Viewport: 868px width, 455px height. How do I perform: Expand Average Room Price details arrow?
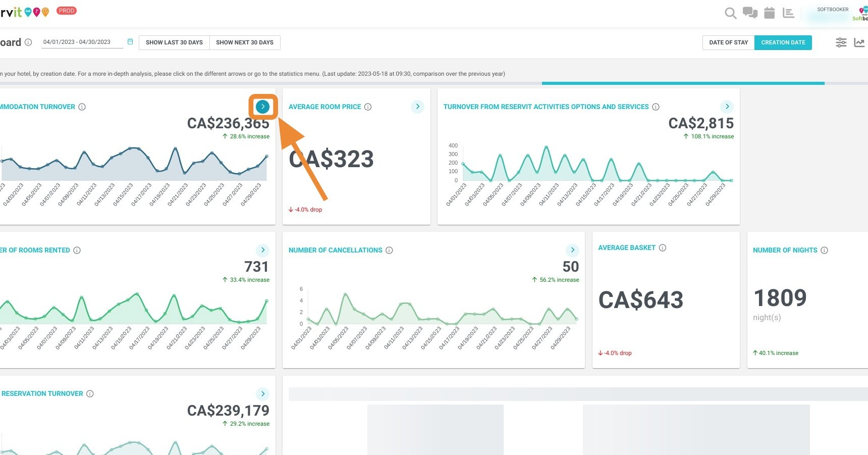(x=417, y=107)
